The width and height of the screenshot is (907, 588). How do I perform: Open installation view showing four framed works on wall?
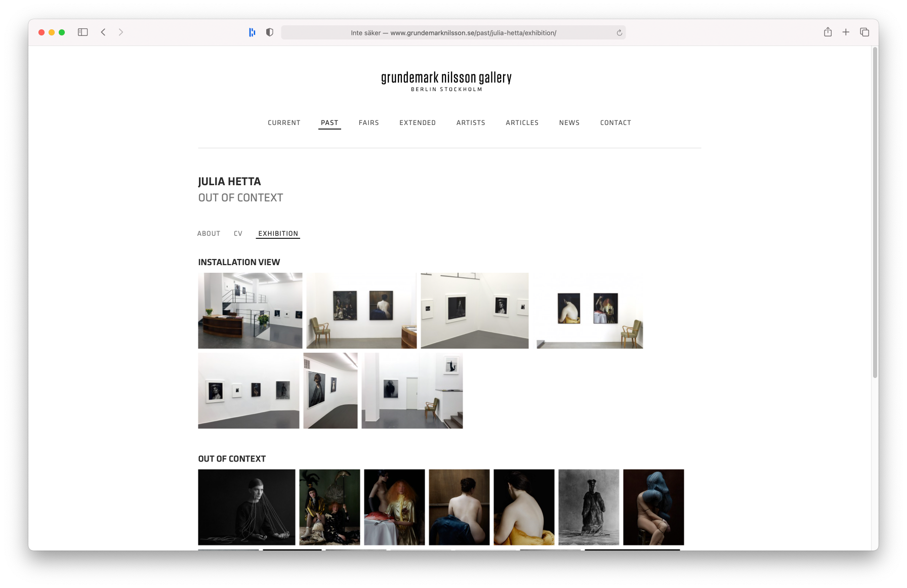point(249,391)
